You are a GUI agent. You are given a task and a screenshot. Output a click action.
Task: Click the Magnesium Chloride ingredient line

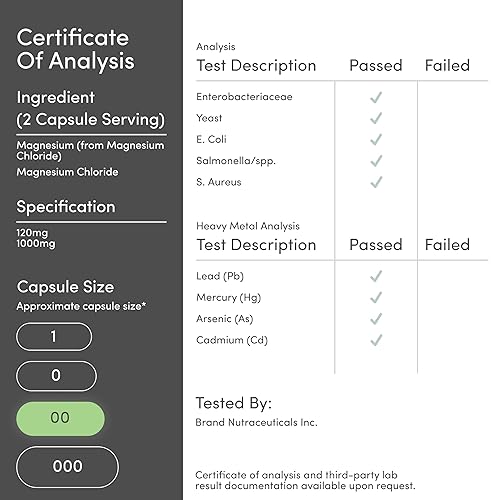coord(67,172)
